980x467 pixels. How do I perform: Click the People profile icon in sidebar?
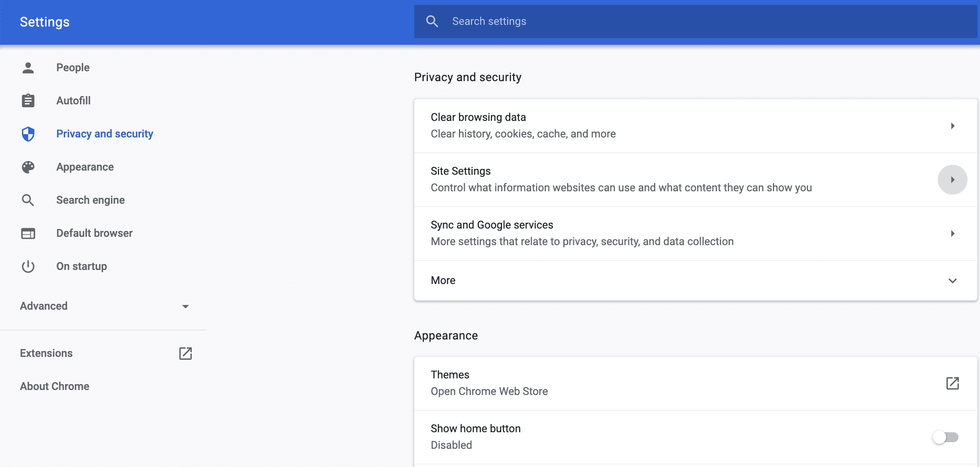point(28,67)
